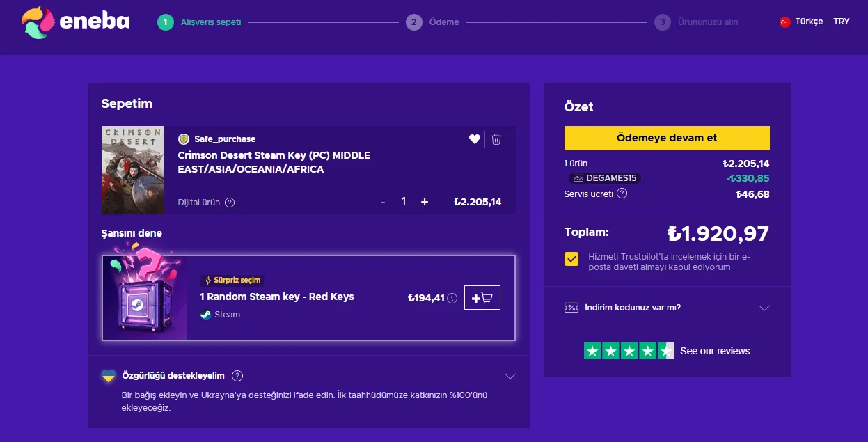Decrease Crimson Desert quantity with minus

[383, 202]
